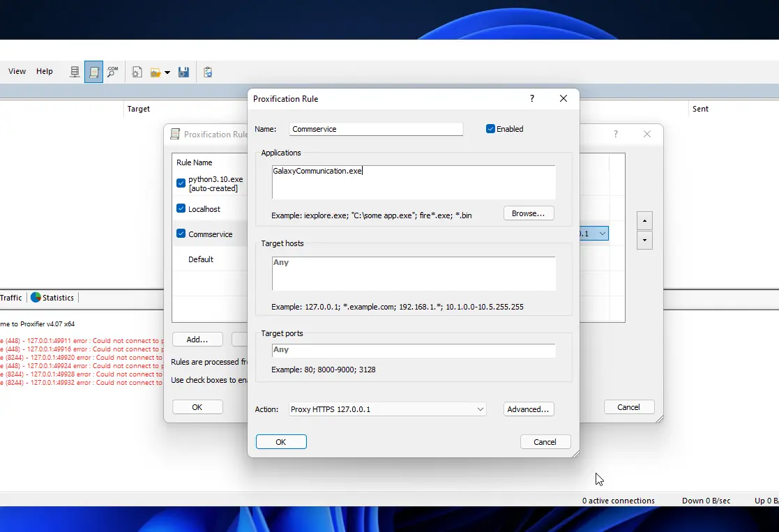
Task: Click the Advanced... button
Action: click(529, 409)
